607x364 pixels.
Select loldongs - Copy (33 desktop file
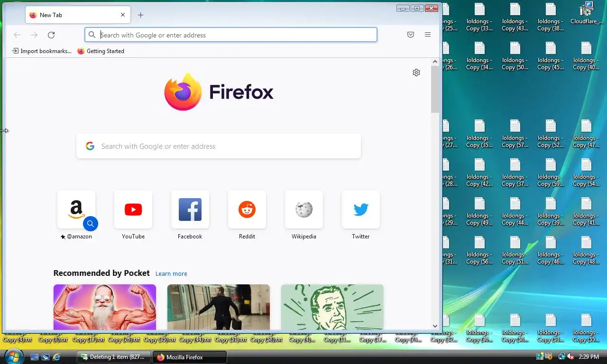479,17
